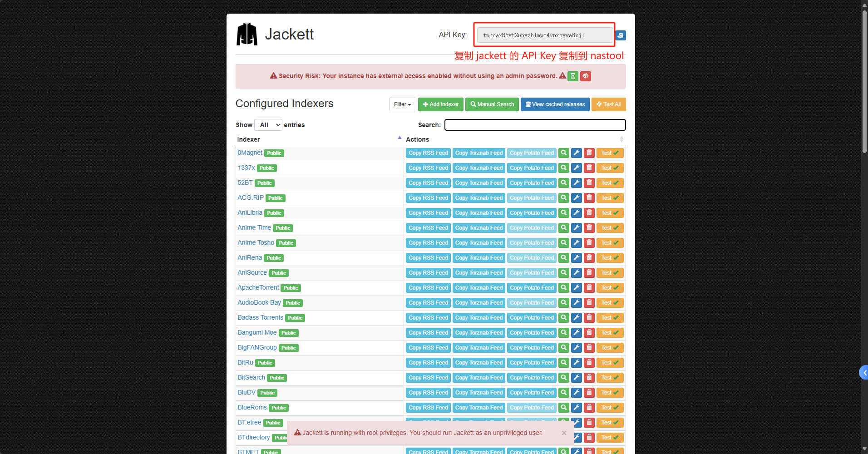Open the BTdirectory link

[x=254, y=438]
